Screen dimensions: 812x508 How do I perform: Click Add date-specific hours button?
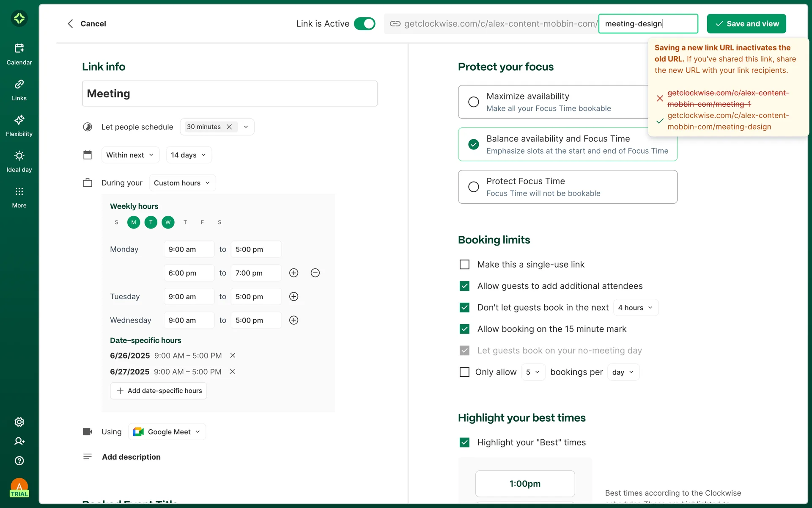click(159, 391)
